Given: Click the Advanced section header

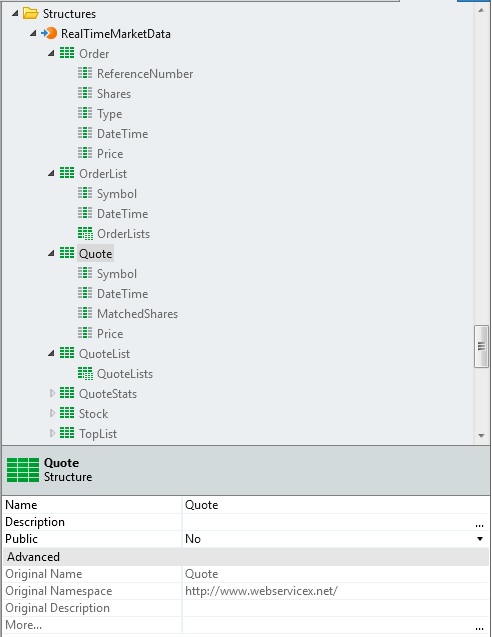Looking at the screenshot, I should pos(246,556).
